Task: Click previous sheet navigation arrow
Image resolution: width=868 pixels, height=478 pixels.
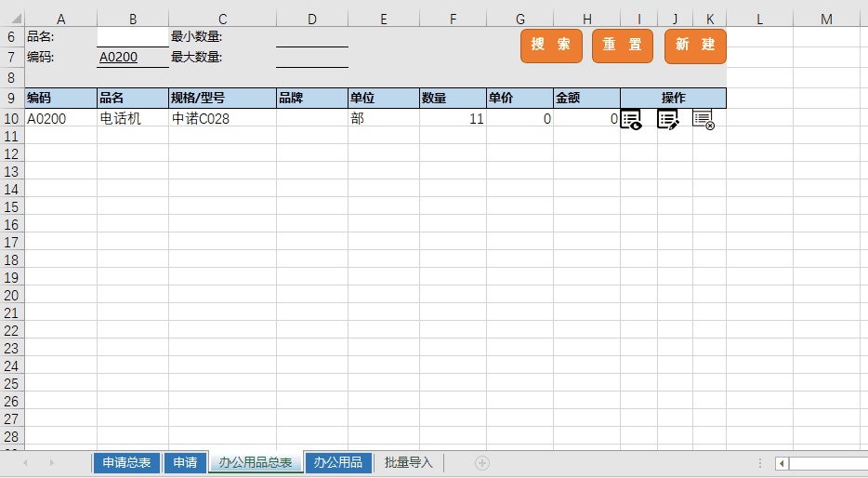Action: point(25,462)
